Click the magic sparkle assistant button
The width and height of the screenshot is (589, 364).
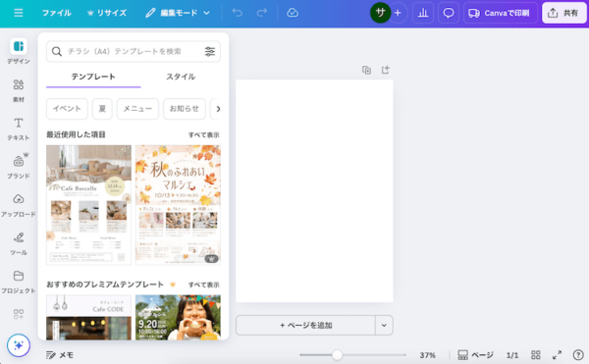pyautogui.click(x=19, y=345)
